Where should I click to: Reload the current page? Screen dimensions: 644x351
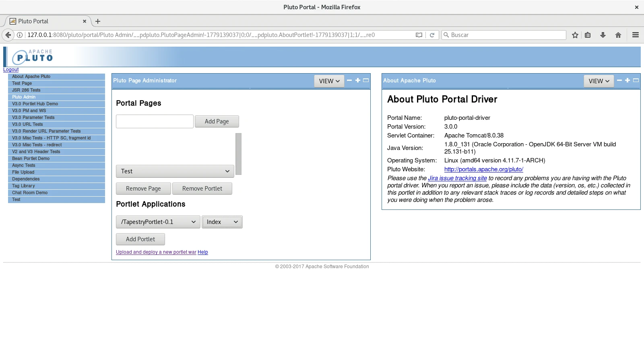pyautogui.click(x=432, y=35)
